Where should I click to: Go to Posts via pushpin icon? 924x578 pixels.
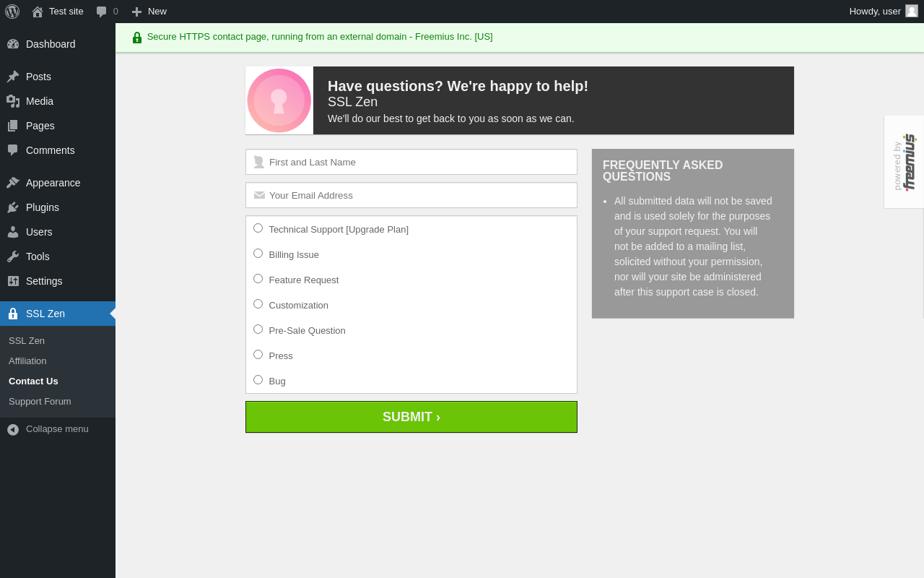[x=13, y=77]
